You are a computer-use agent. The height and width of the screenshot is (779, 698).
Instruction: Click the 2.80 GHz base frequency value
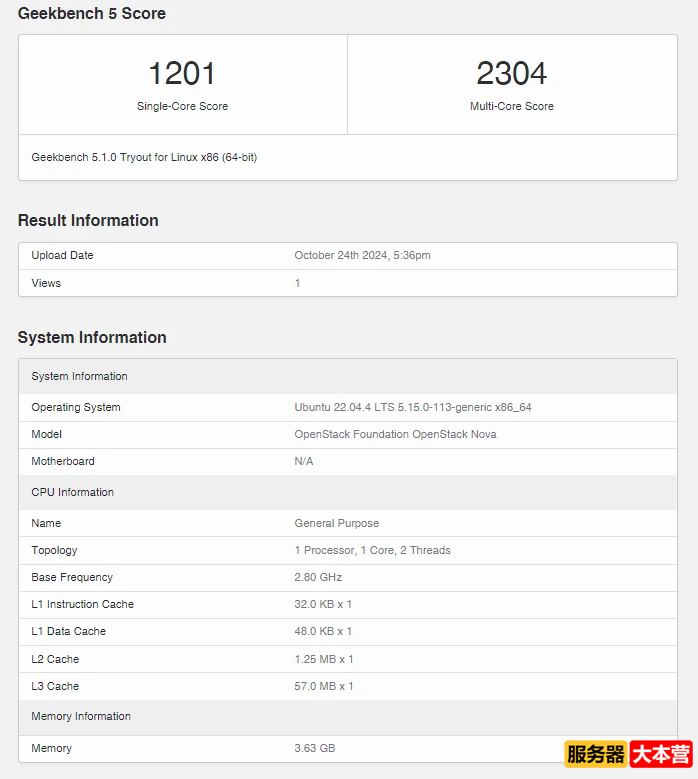click(x=318, y=577)
